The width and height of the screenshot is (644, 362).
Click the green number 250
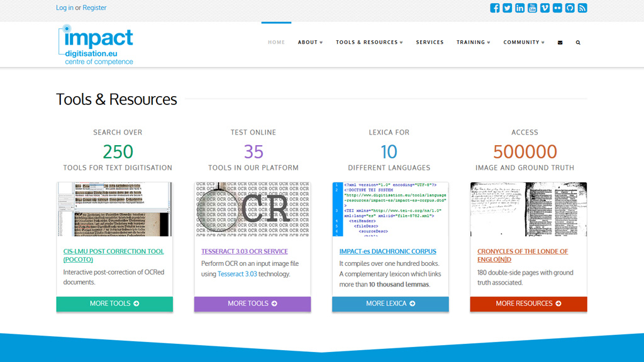point(118,152)
